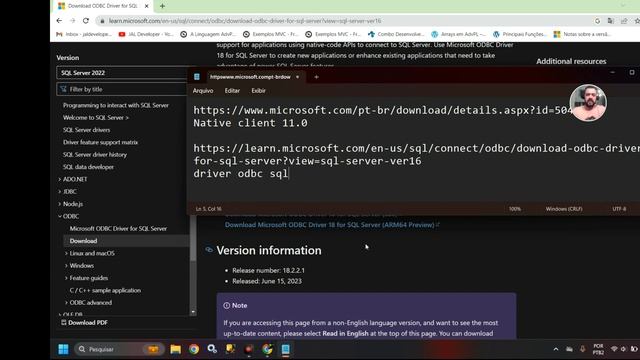Open ODBC Driver 18 ARM64 Preview download link
Image resolution: width=640 pixels, height=360 pixels.
click(329, 225)
